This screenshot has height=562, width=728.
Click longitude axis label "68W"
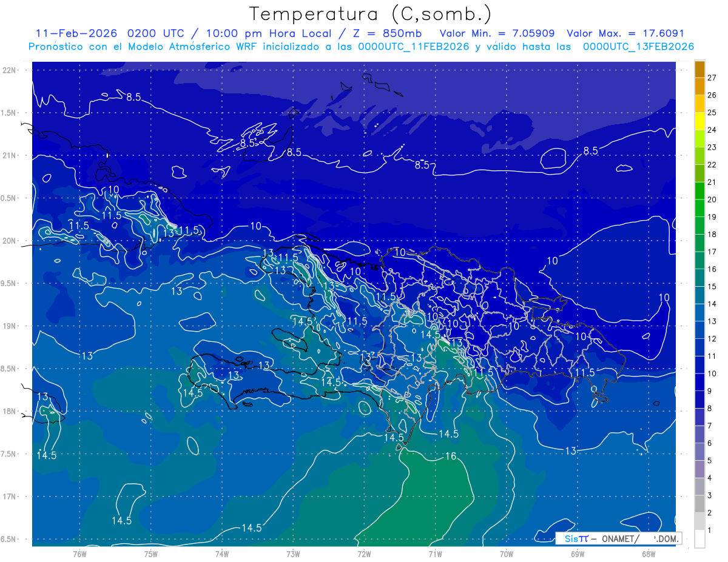(649, 554)
